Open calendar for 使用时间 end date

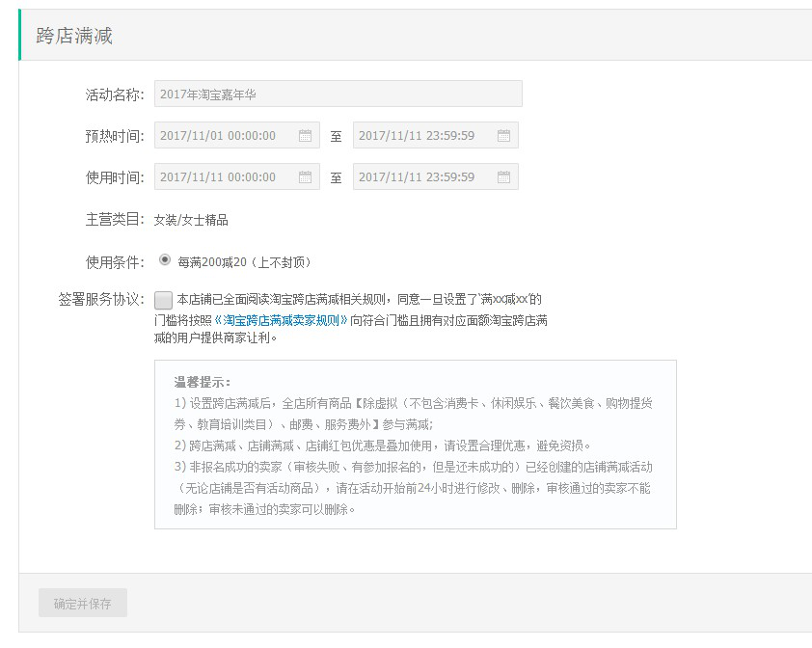[503, 177]
